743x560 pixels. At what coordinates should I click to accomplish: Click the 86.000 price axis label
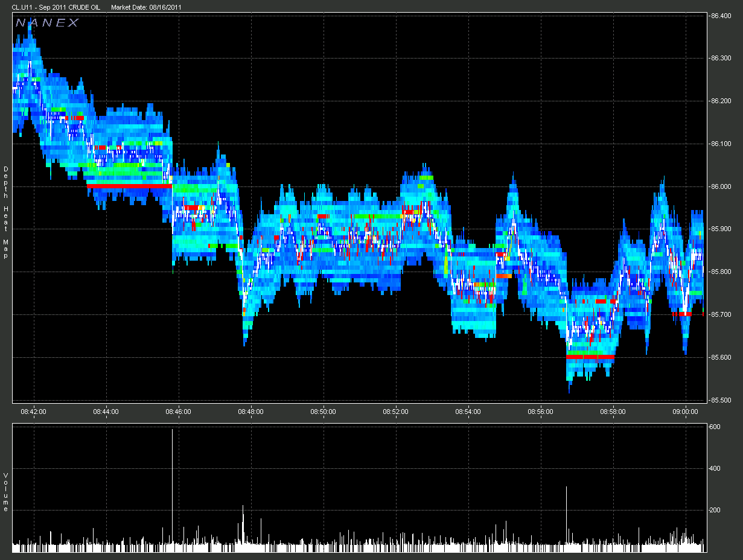[721, 186]
